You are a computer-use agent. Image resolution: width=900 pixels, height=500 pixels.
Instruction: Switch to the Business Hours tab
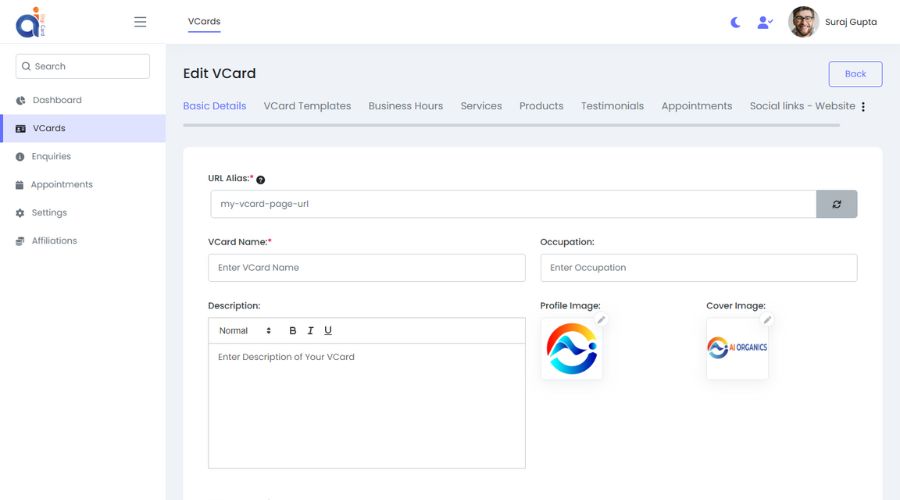pyautogui.click(x=405, y=106)
